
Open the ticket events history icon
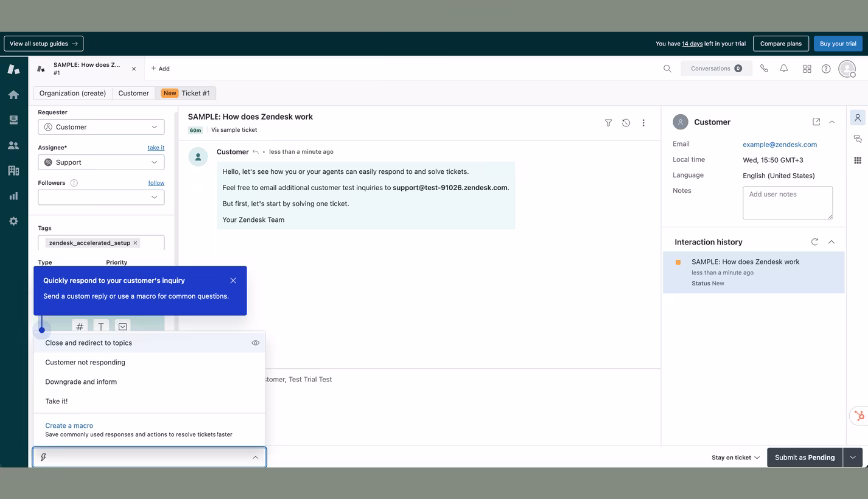coord(626,123)
